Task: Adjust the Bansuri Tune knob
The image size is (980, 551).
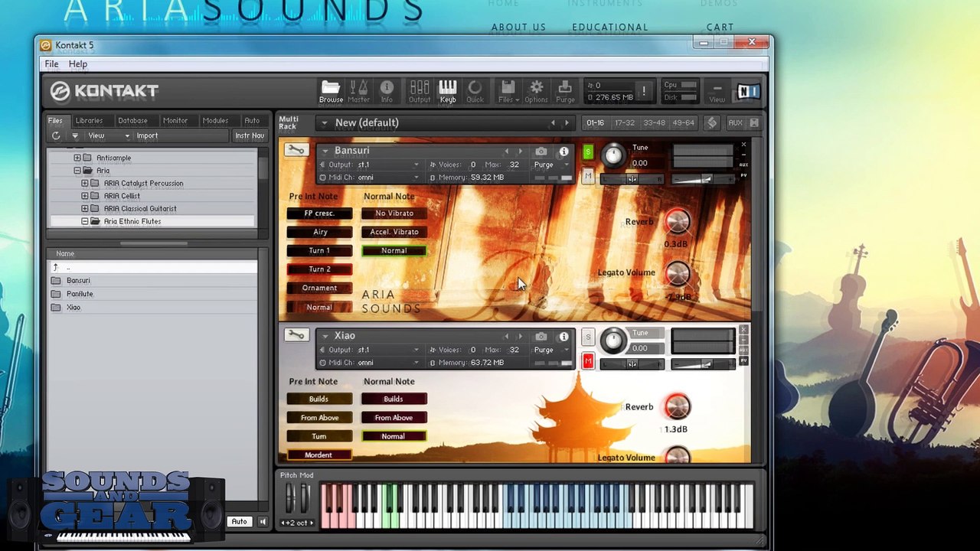Action: click(x=613, y=155)
